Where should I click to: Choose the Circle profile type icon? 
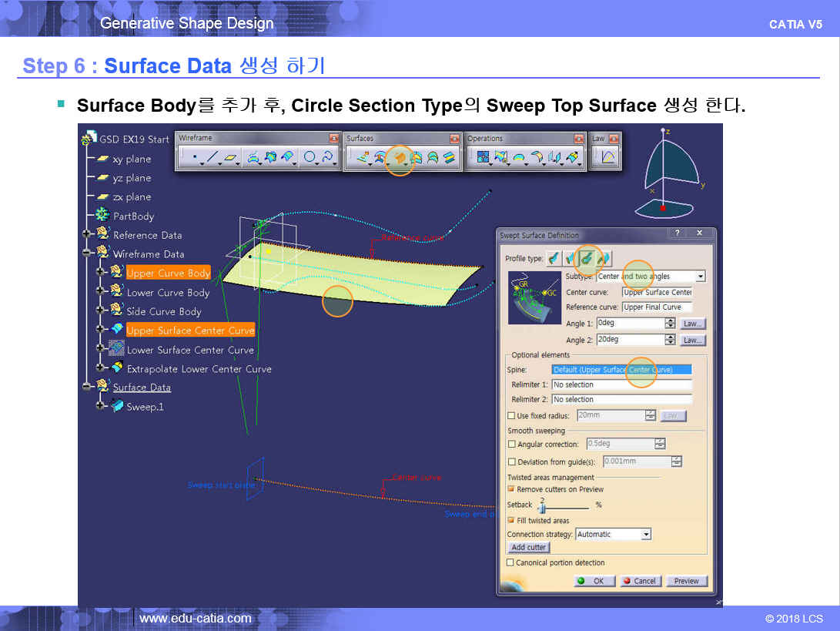pyautogui.click(x=587, y=258)
